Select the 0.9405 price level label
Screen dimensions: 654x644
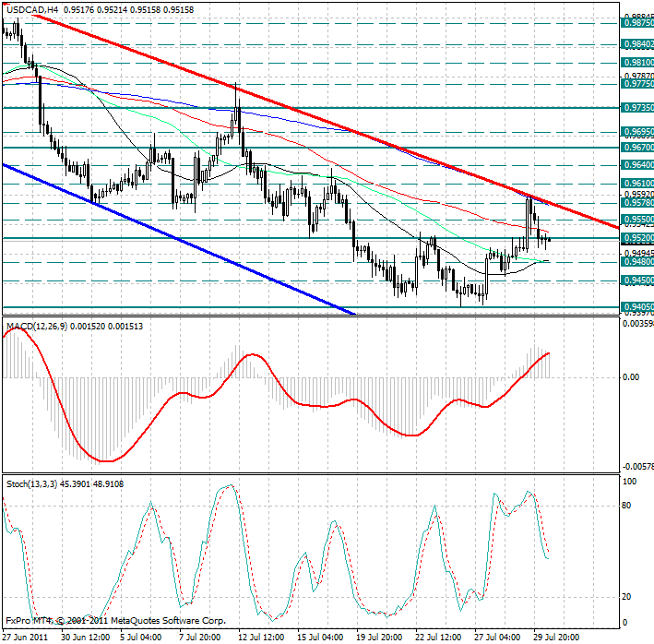[638, 307]
